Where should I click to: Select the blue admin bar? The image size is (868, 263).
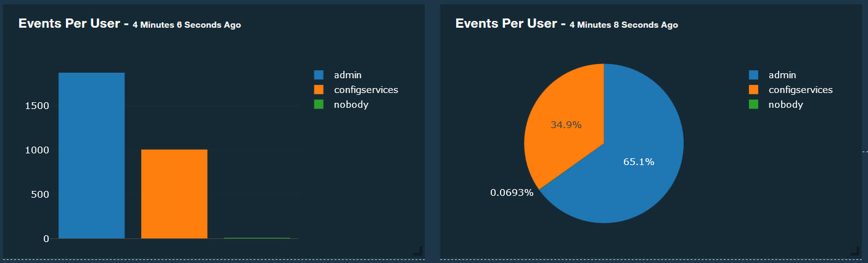click(92, 155)
